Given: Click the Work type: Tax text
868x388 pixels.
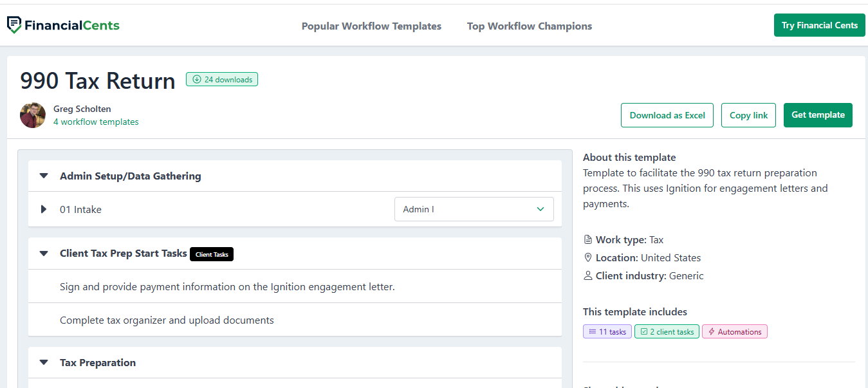Looking at the screenshot, I should click(629, 240).
